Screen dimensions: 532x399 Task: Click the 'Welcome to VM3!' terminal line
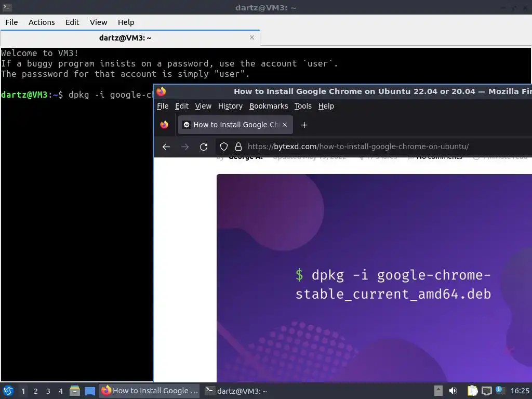39,54
